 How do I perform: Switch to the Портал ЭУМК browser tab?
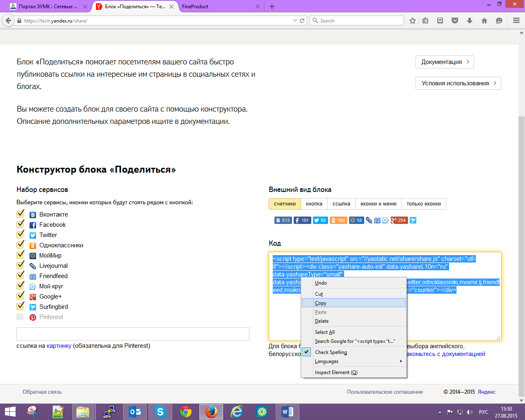point(49,7)
